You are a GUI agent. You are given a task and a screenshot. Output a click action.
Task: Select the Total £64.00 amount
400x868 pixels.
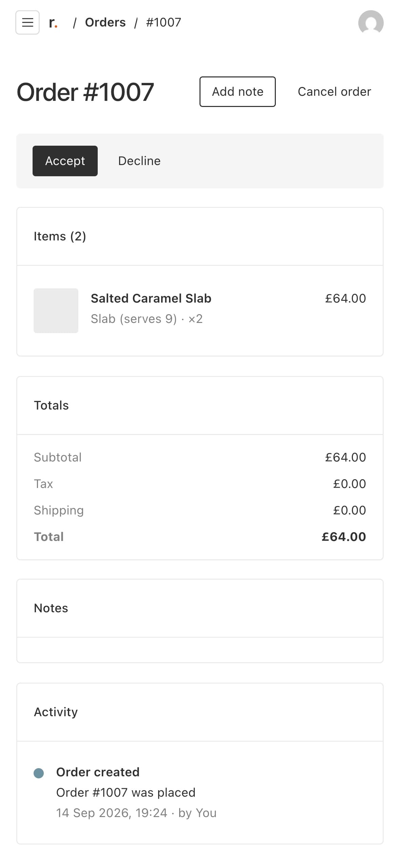(344, 537)
